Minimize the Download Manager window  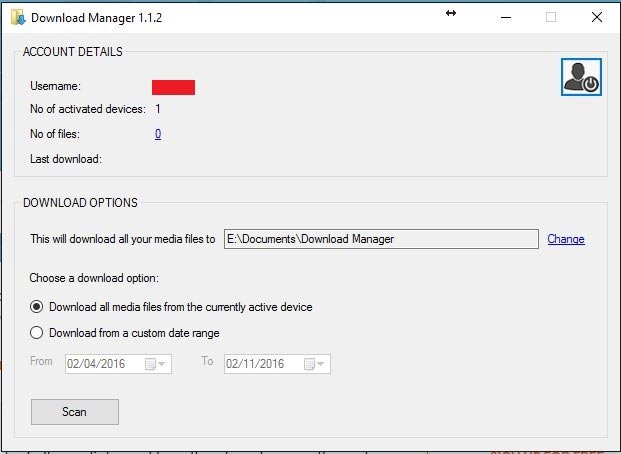point(506,17)
